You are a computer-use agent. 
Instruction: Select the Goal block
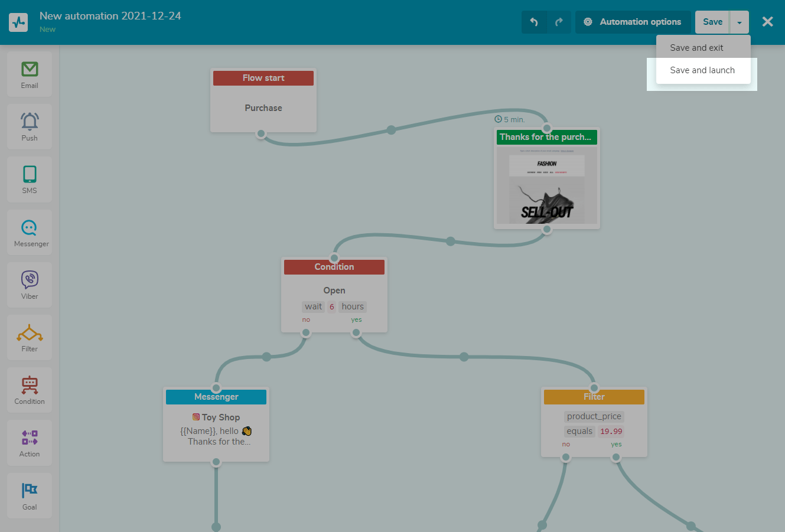click(30, 496)
